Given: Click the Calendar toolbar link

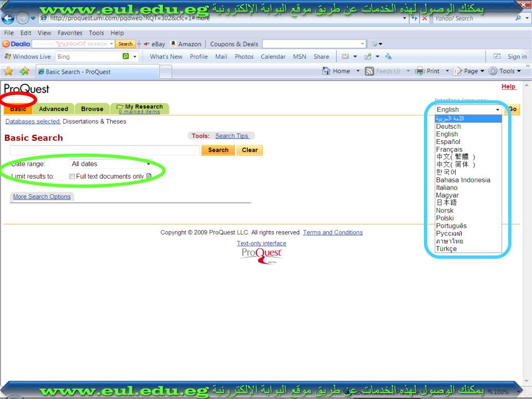Looking at the screenshot, I should 273,57.
